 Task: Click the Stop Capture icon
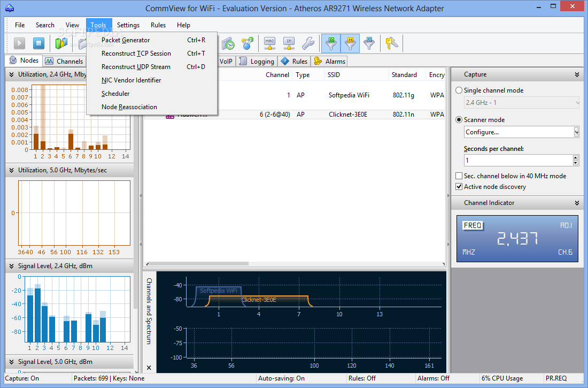[38, 43]
